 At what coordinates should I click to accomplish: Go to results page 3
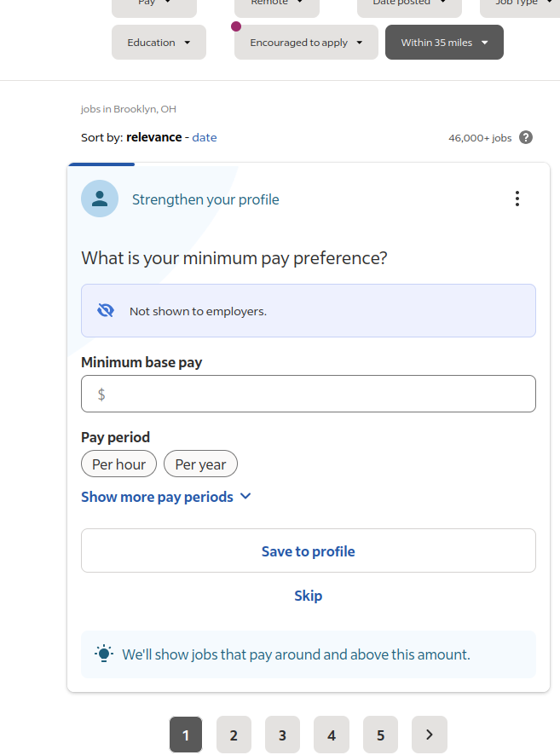282,735
